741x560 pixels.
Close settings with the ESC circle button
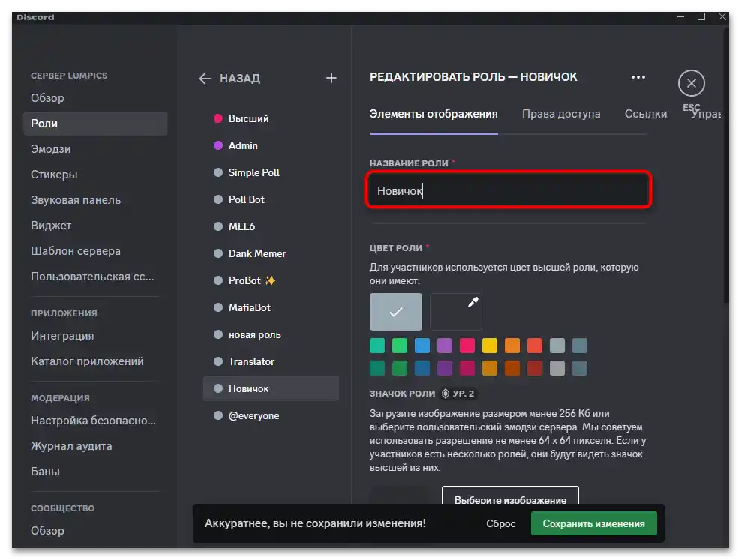pyautogui.click(x=691, y=83)
